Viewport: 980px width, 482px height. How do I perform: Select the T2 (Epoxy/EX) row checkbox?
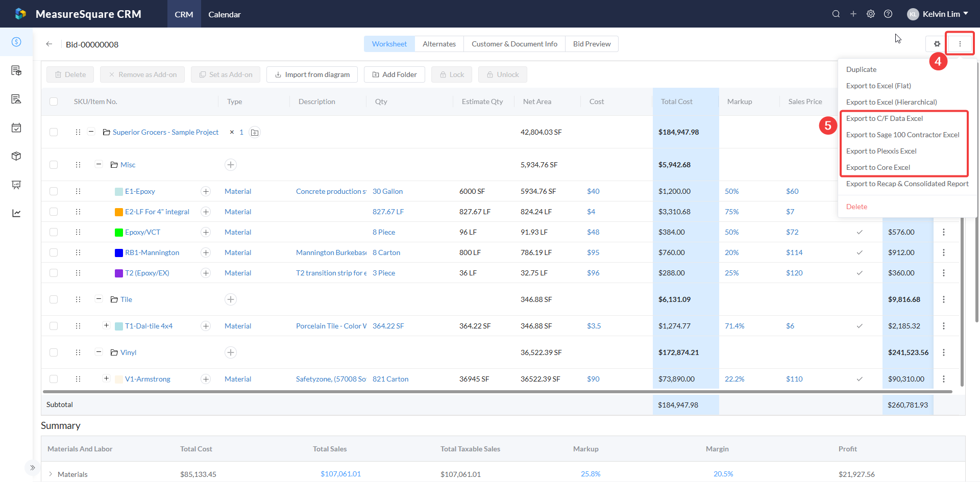(54, 273)
